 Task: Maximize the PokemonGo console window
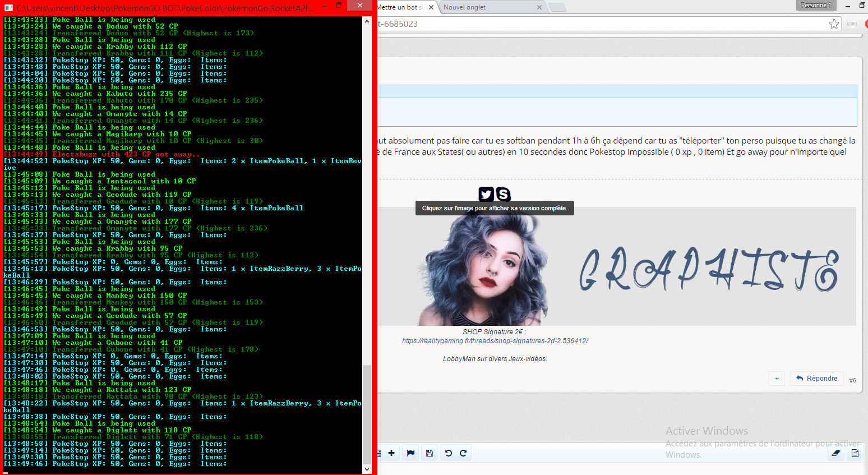[339, 6]
